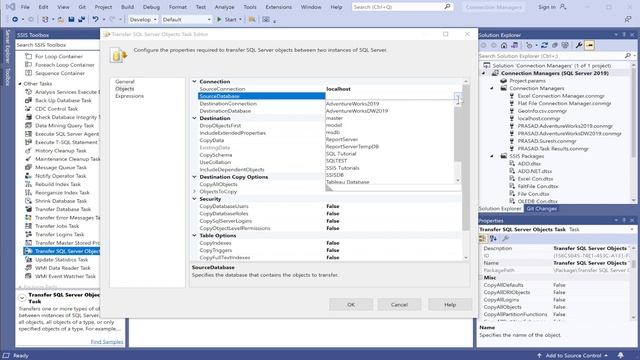Viewport: 640px width, 360px height.
Task: Collapse the Table Options group
Action: (x=194, y=236)
